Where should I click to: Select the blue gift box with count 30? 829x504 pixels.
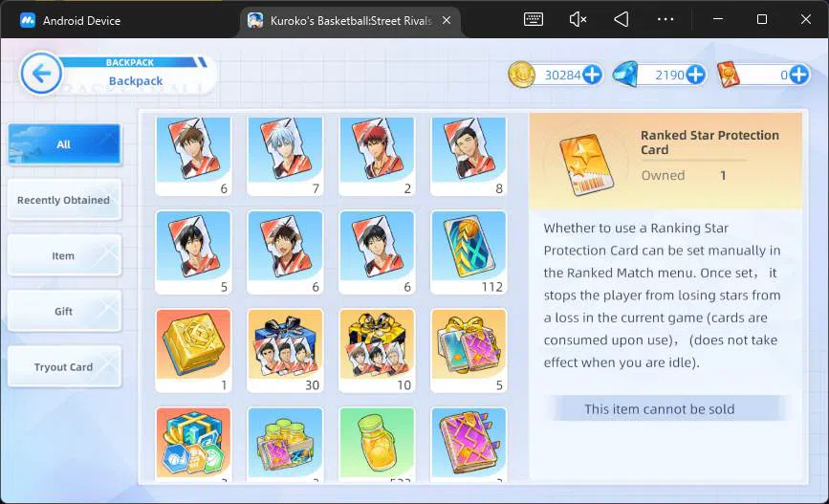[x=285, y=351]
